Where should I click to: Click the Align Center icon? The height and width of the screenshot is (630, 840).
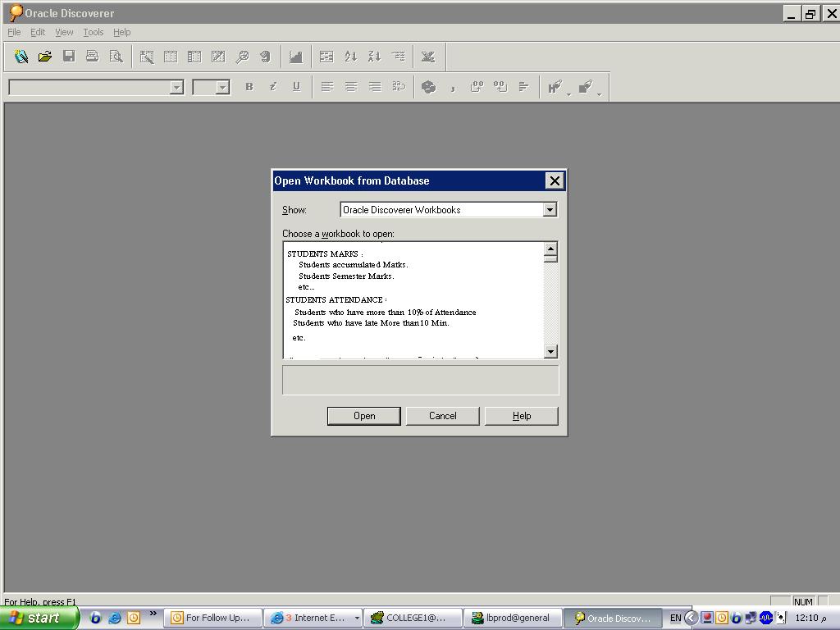(351, 87)
